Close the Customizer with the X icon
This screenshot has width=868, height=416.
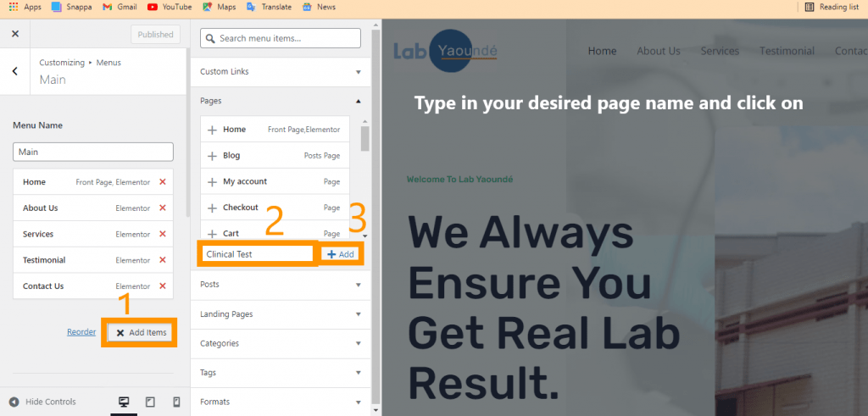click(14, 35)
